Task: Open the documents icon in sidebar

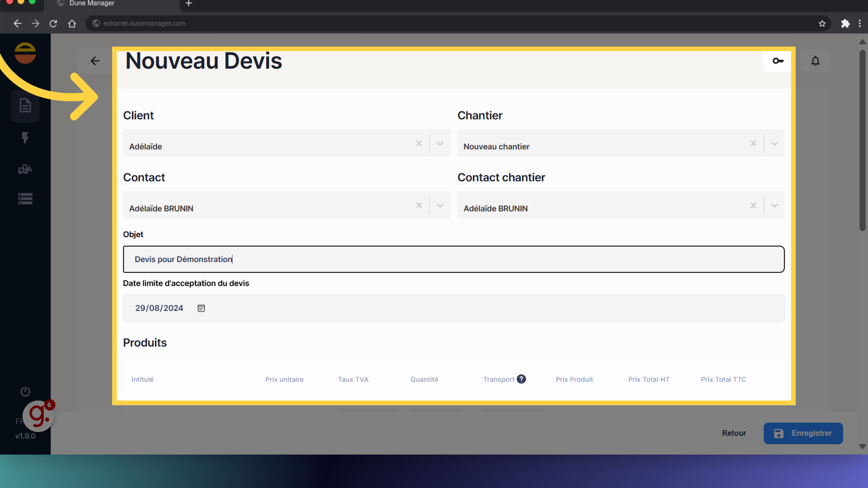Action: 25,106
